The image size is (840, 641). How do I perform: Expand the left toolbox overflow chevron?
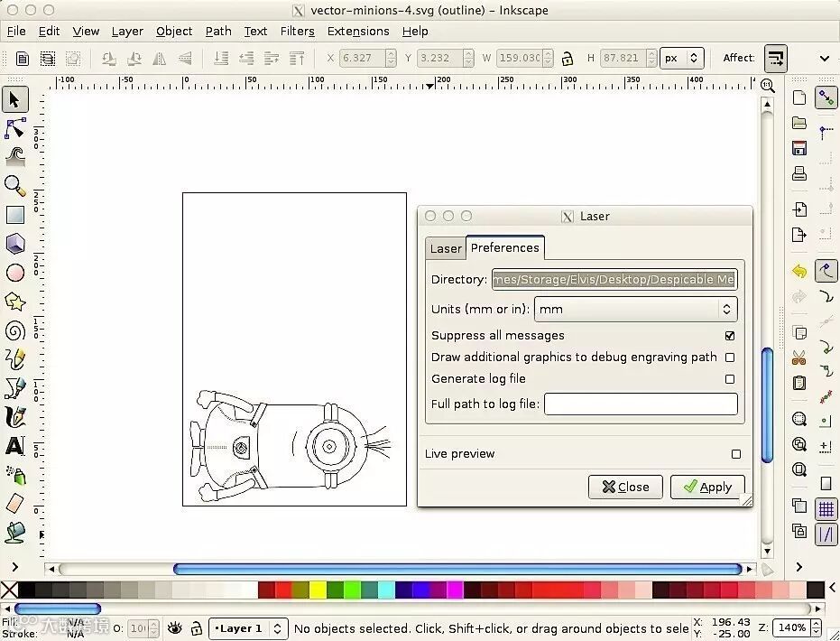click(x=14, y=566)
